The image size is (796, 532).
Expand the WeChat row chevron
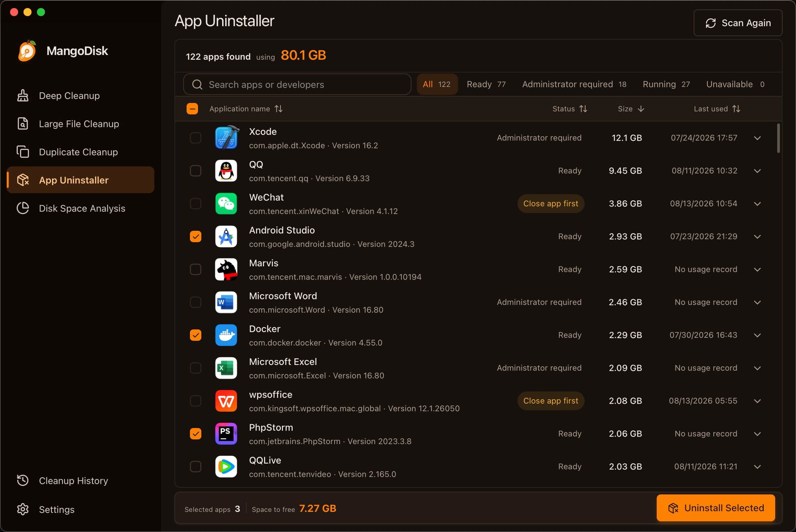(x=757, y=204)
